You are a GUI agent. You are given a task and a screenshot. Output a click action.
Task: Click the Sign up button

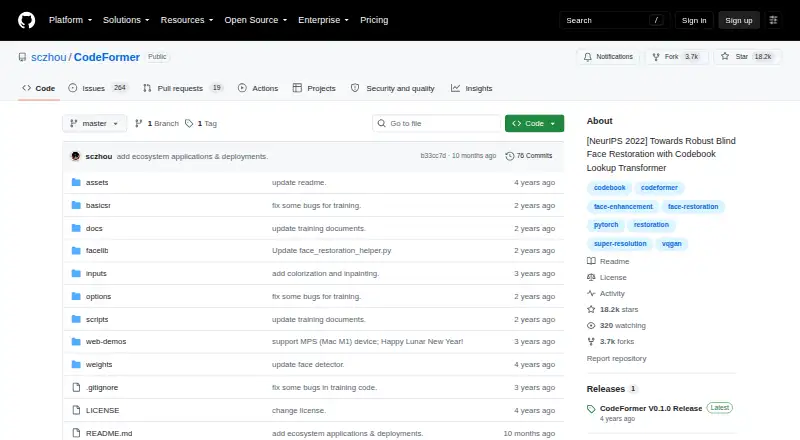coord(739,20)
